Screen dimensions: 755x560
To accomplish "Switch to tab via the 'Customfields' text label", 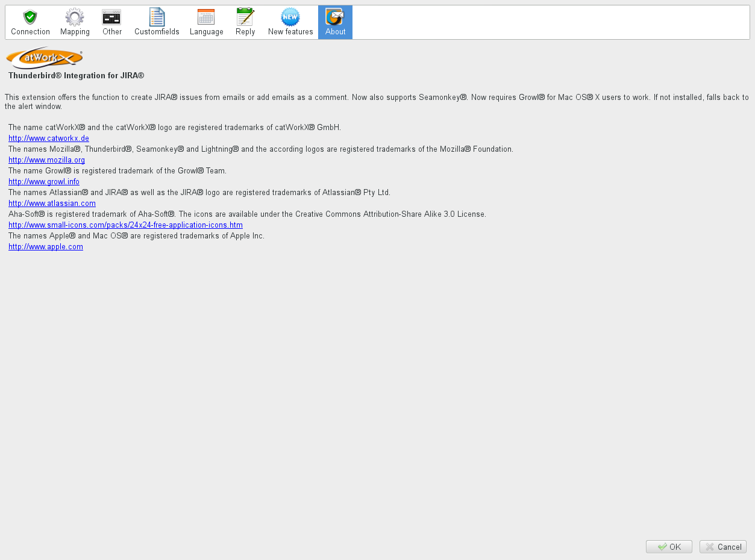I will [x=157, y=32].
